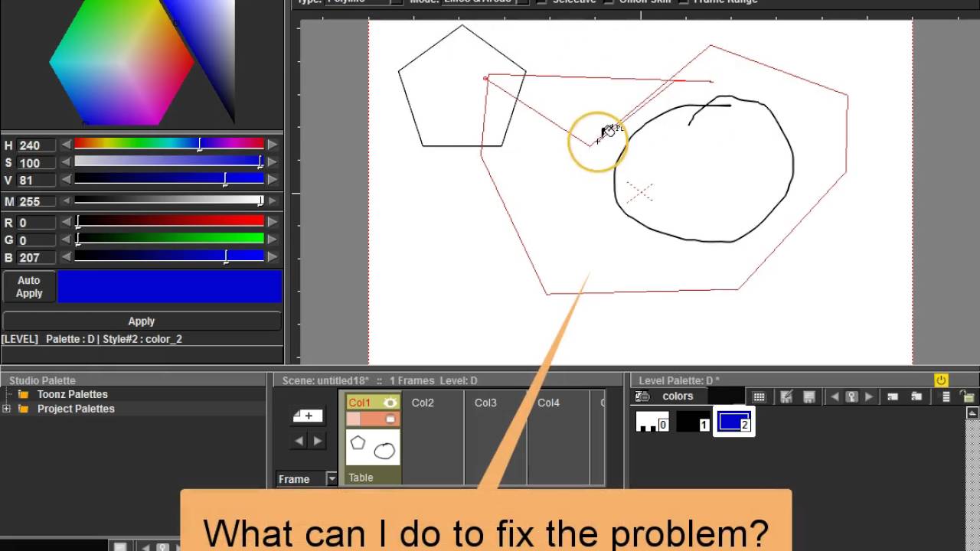Click the save palette floppy disk icon
980x551 pixels.
809,396
